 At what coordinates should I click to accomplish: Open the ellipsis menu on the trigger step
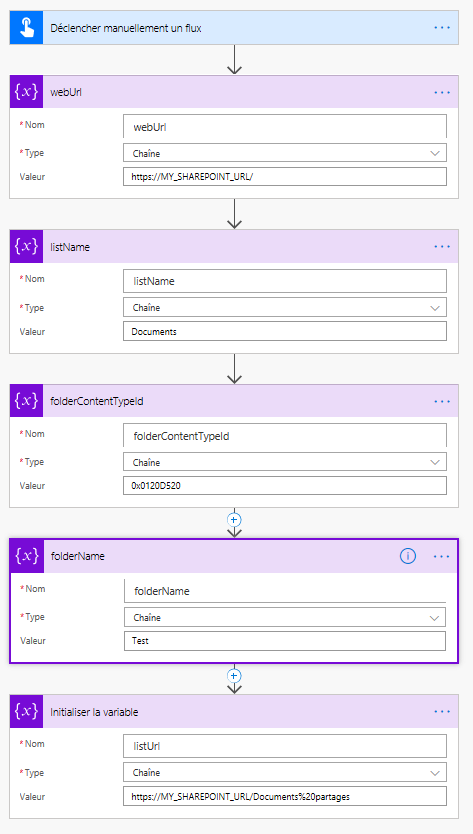(x=442, y=28)
